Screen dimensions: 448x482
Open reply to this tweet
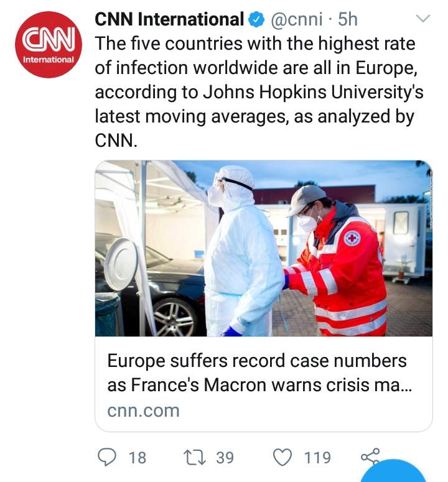tap(106, 457)
